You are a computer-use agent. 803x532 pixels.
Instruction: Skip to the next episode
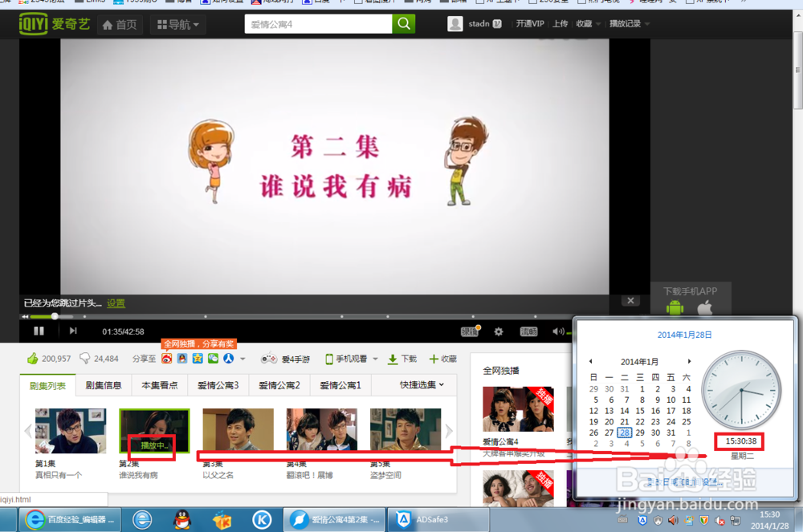73,331
